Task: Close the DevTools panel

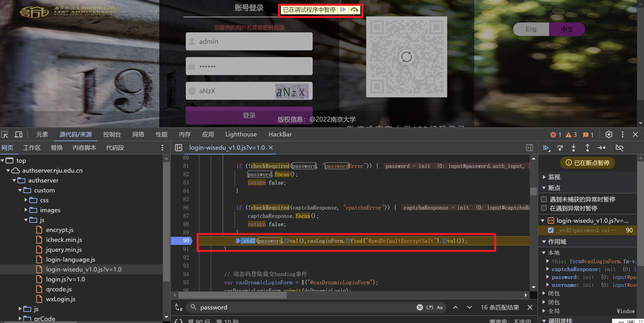Action: pyautogui.click(x=635, y=134)
